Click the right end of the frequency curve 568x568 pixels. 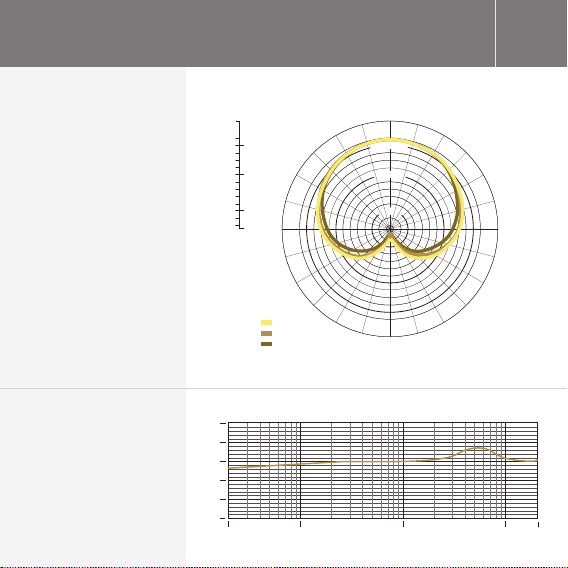[x=536, y=461]
